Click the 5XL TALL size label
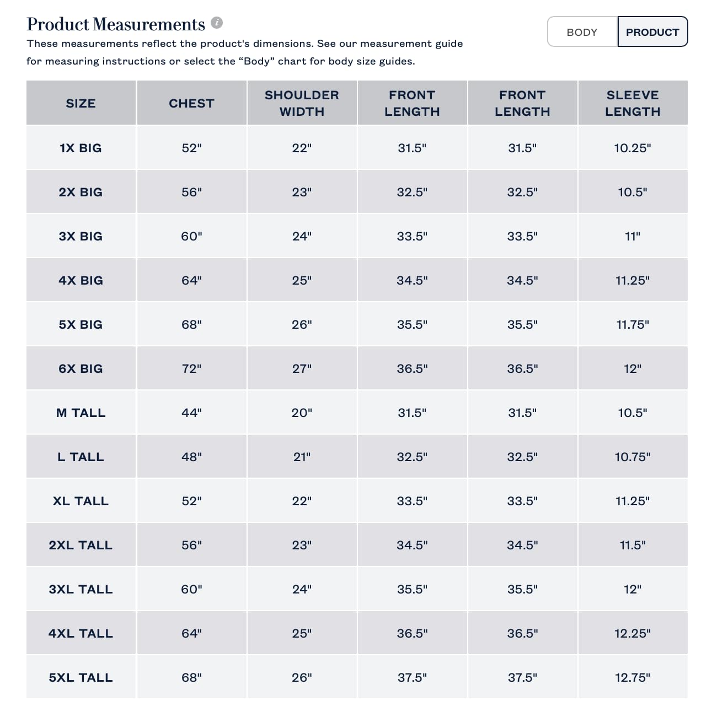Viewport: 728px width, 706px height. tap(81, 677)
